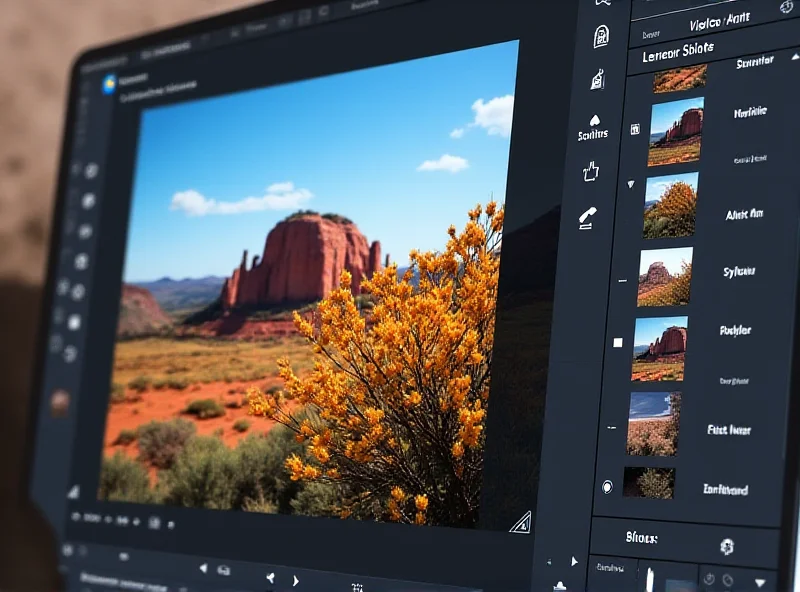Viewport: 800px width, 592px height.
Task: Select the lowest white round icon above brown swatch
Action: click(71, 353)
